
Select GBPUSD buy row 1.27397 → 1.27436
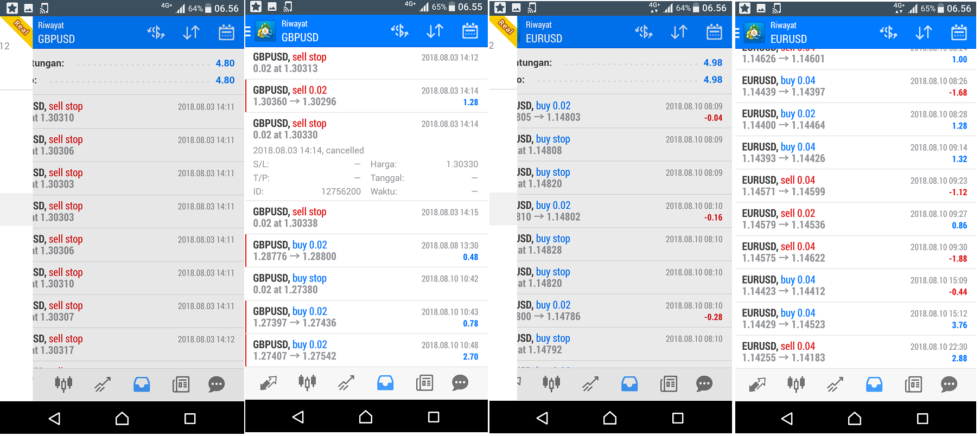point(366,317)
